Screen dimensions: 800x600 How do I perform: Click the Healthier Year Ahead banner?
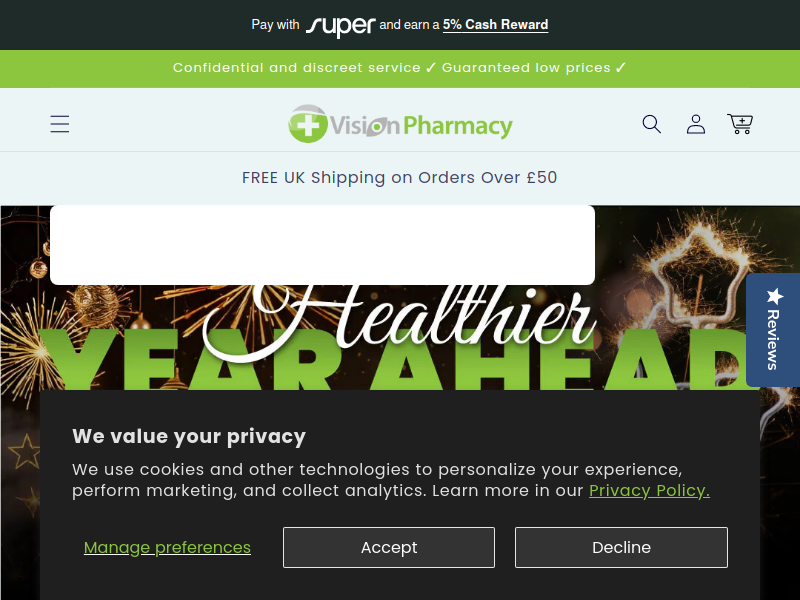[x=399, y=338]
